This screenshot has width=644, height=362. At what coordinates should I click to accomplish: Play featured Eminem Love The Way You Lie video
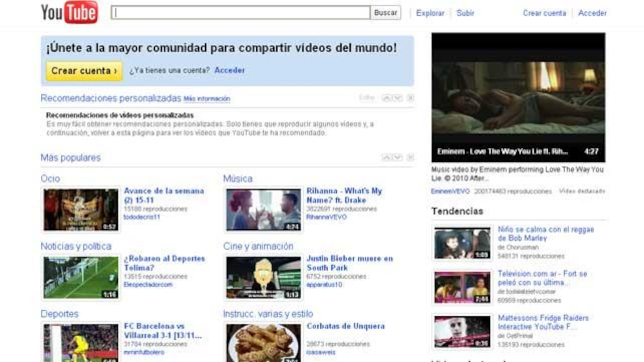tap(518, 97)
